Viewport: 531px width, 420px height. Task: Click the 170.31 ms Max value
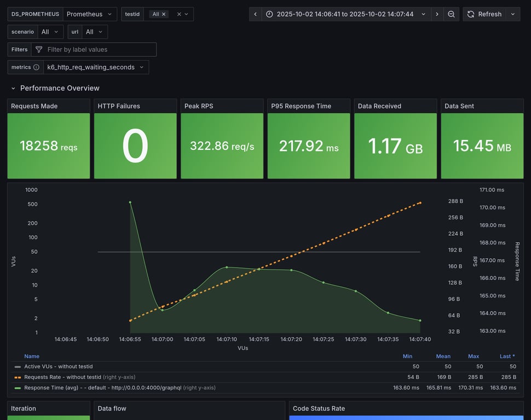point(470,388)
